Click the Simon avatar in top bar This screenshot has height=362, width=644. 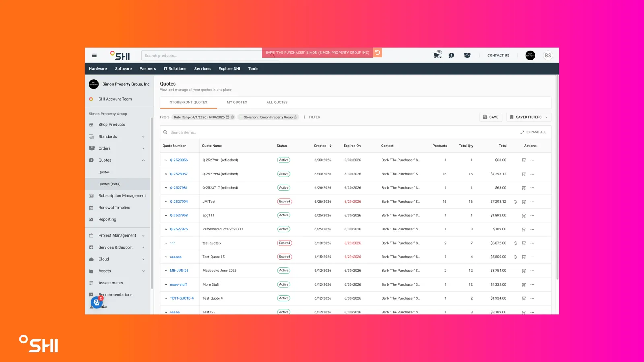pyautogui.click(x=530, y=56)
